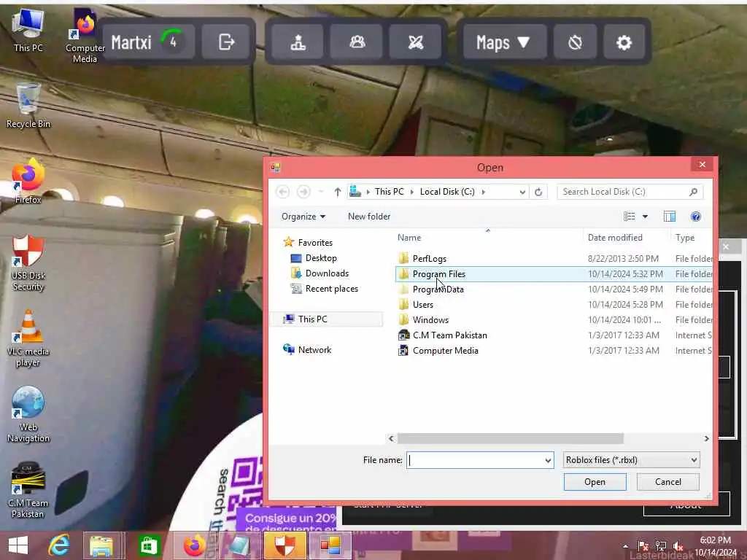This screenshot has height=560, width=747.
Task: Open the players group icon in top bar
Action: pos(357,42)
